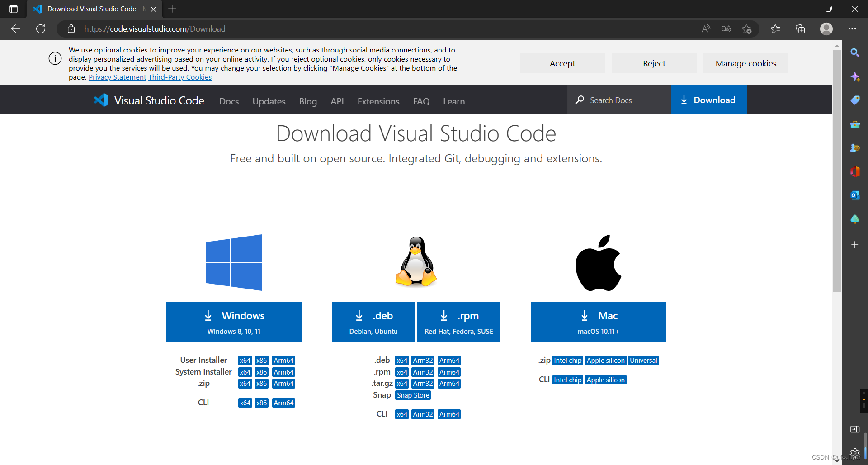The image size is (868, 465).
Task: Reject optional cookies
Action: [654, 63]
